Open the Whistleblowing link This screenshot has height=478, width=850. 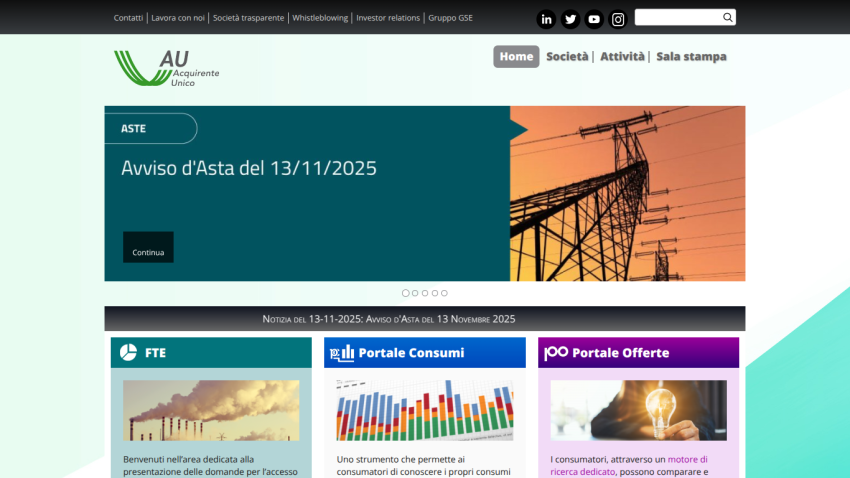tap(320, 18)
